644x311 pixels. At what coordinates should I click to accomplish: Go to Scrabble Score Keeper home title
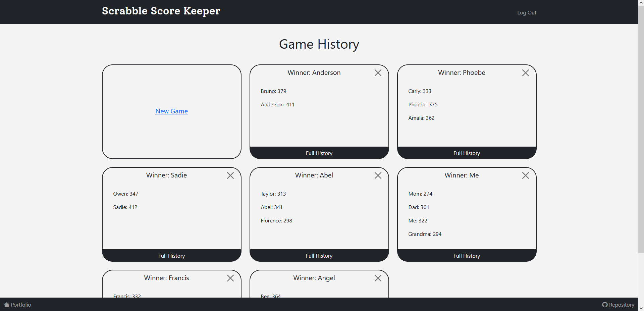tap(161, 11)
